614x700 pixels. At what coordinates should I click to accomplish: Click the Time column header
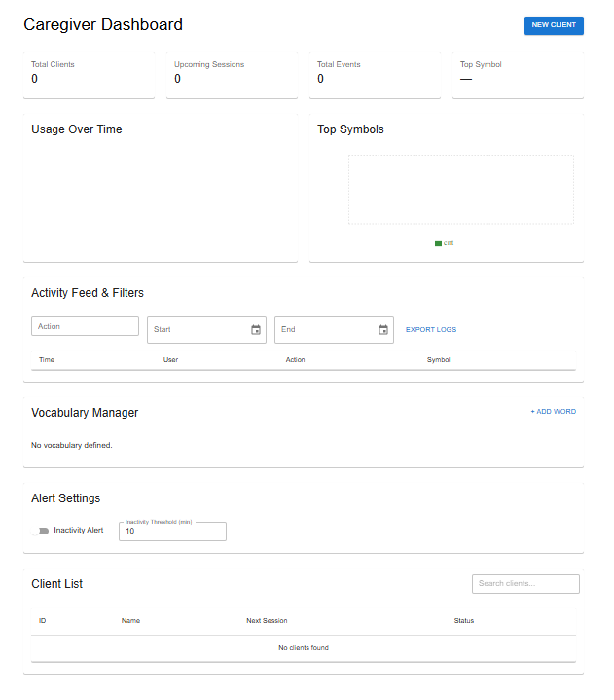click(47, 360)
